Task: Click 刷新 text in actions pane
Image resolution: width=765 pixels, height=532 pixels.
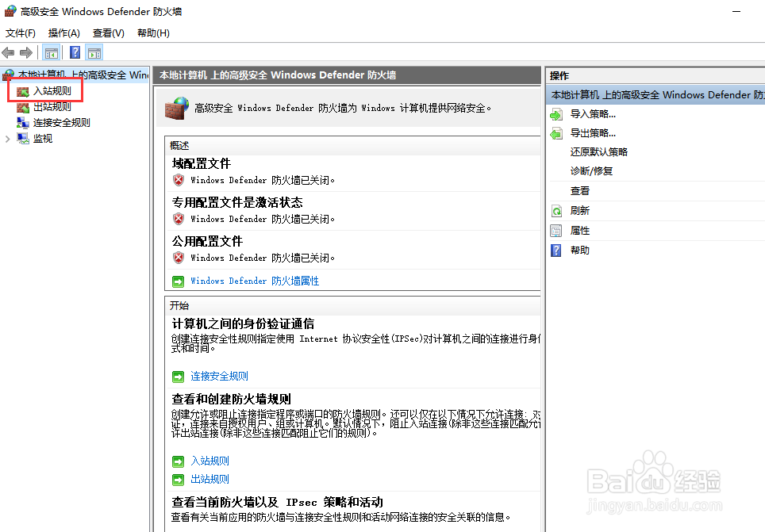Action: 579,211
